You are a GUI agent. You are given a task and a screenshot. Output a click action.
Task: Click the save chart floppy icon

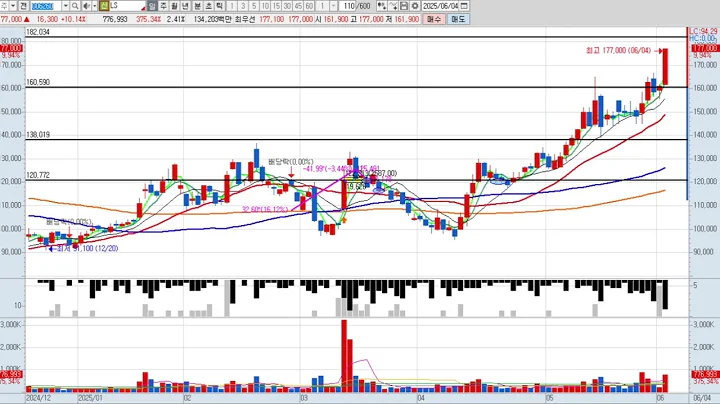[404, 6]
